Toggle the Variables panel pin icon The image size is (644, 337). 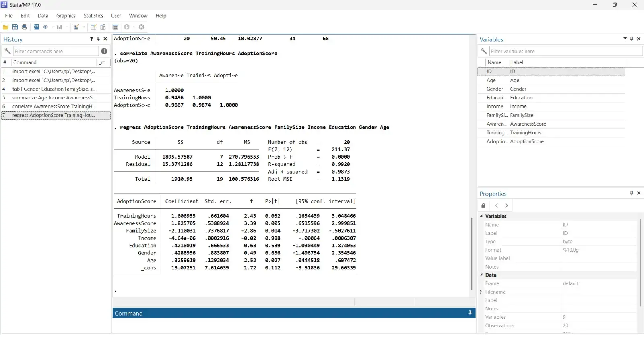(x=632, y=39)
